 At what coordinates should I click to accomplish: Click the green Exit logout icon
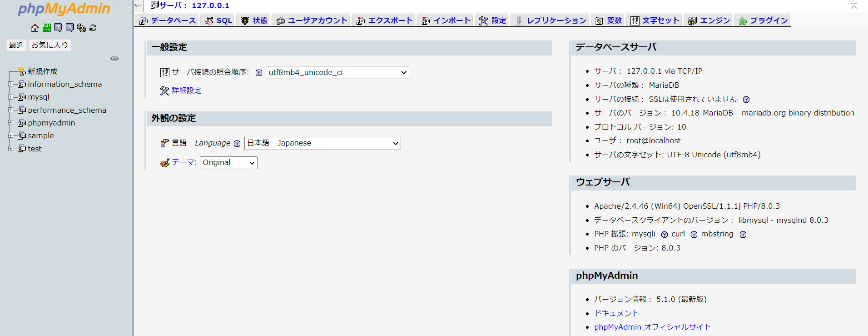point(46,28)
